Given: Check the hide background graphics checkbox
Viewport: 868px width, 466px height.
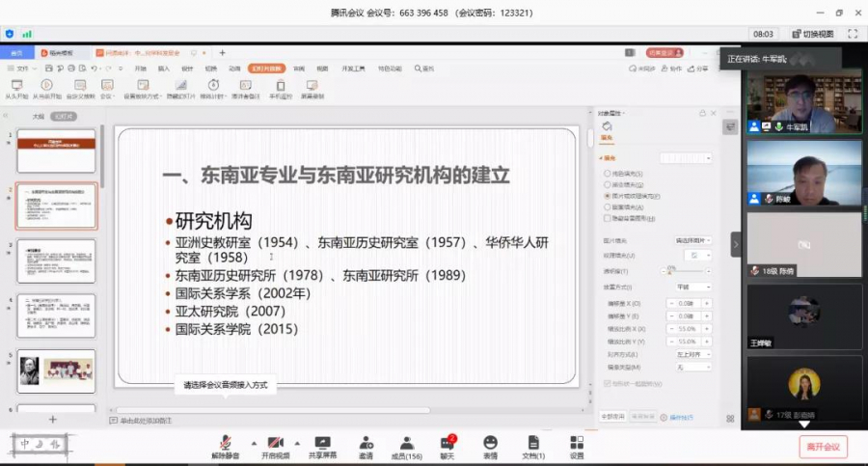Looking at the screenshot, I should [606, 219].
